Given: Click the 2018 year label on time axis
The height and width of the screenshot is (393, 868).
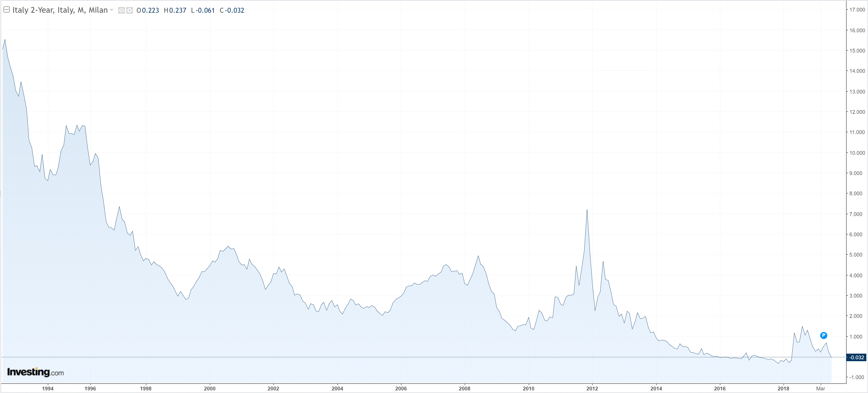Looking at the screenshot, I should (x=783, y=389).
